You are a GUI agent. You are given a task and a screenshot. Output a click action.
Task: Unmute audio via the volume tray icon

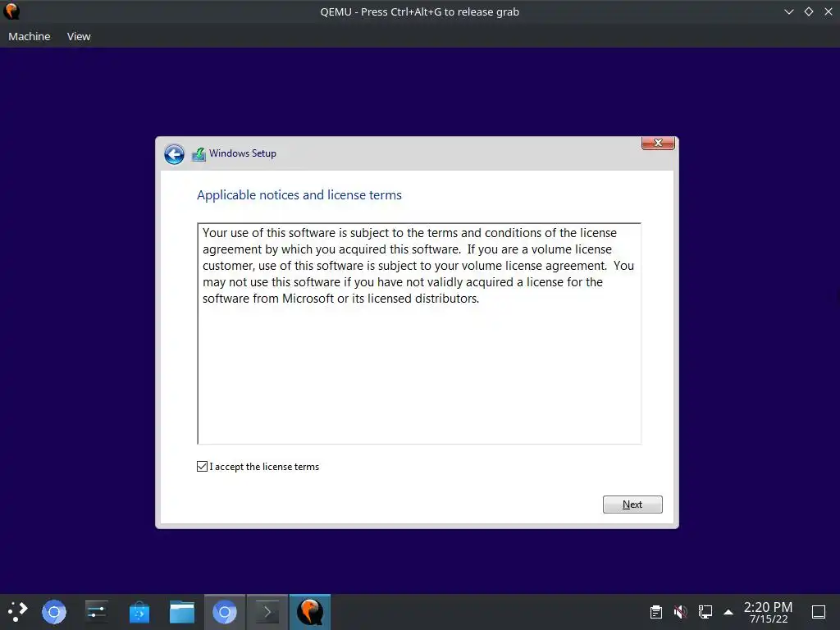coord(680,612)
